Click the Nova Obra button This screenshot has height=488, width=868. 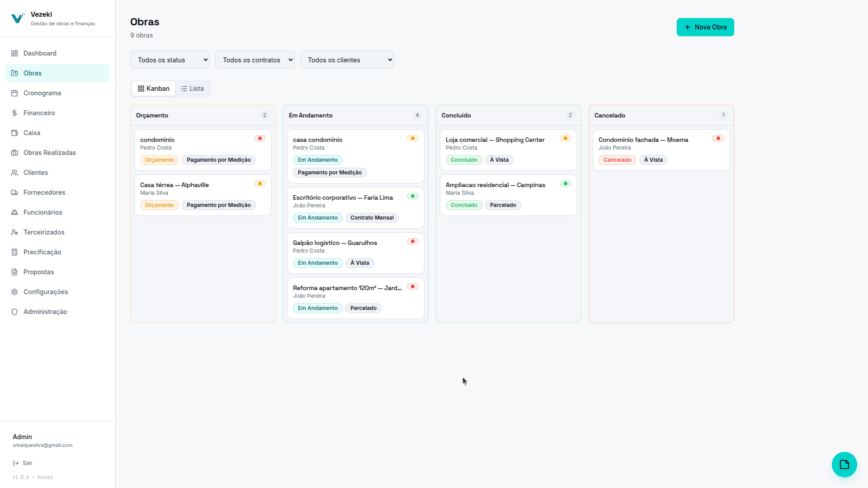[705, 27]
